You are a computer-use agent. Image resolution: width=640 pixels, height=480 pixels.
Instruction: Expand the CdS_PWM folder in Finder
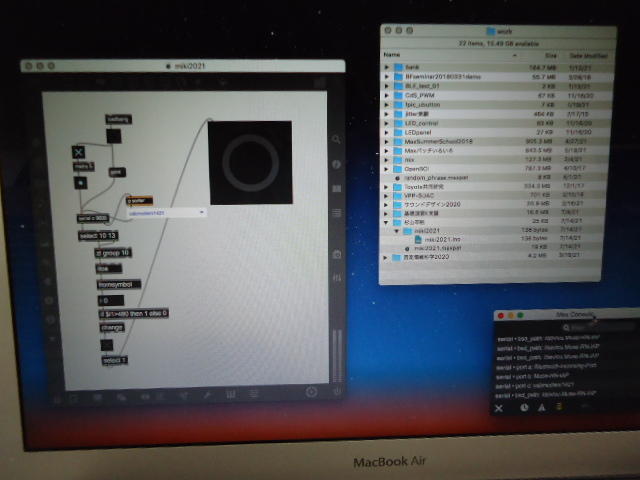pyautogui.click(x=387, y=95)
